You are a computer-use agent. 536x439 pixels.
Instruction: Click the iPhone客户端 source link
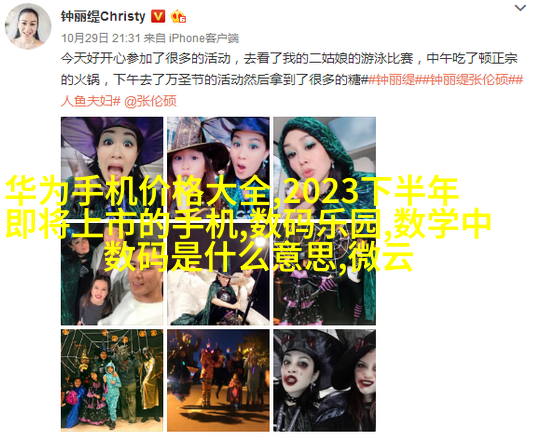[204, 38]
